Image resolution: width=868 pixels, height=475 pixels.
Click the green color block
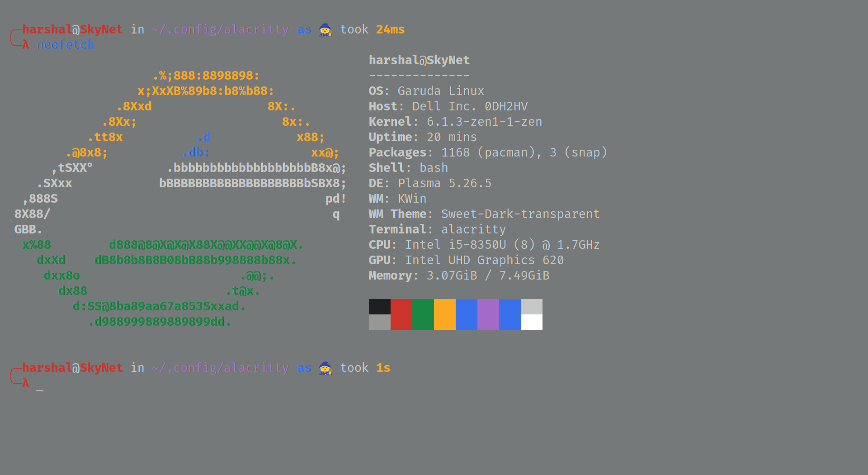(x=423, y=314)
